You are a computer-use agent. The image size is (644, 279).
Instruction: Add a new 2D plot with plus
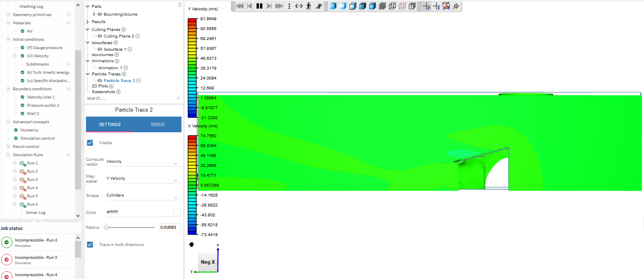tap(111, 86)
